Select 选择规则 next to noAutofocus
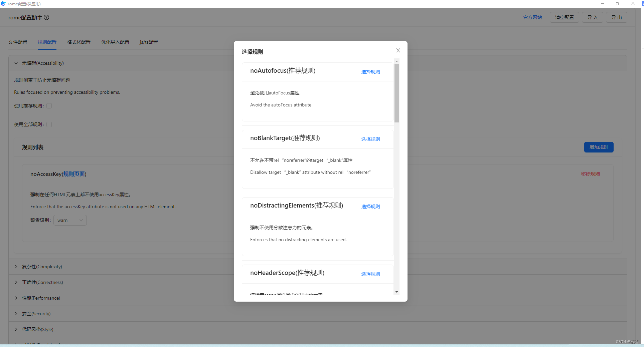644x347 pixels. coord(370,72)
